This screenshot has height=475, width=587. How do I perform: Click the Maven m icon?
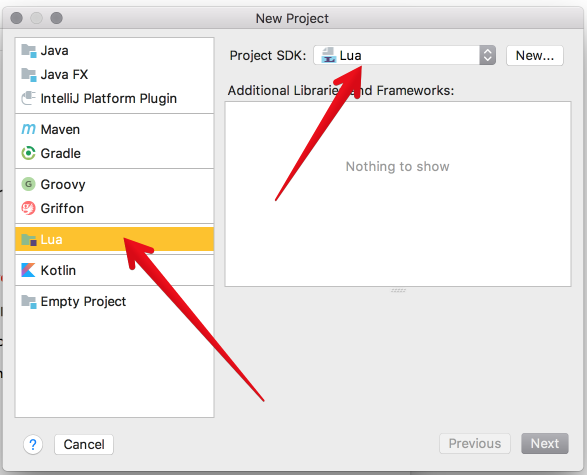coord(28,129)
